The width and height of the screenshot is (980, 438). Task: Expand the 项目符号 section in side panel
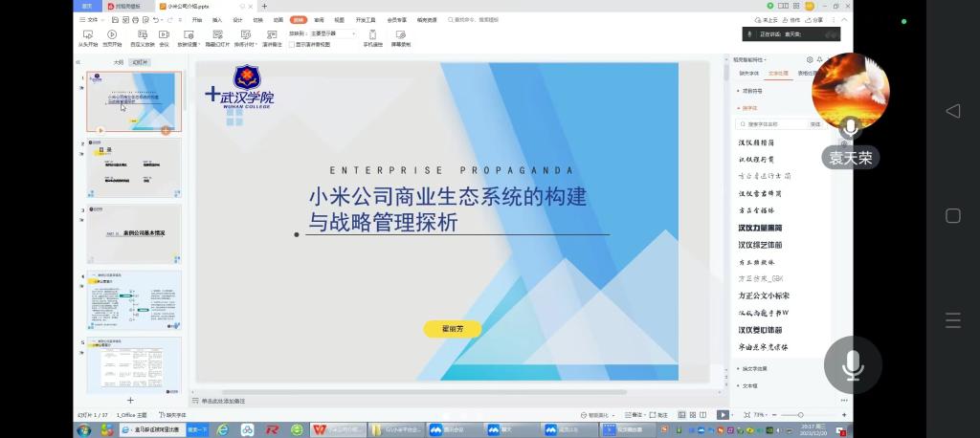coord(753,91)
